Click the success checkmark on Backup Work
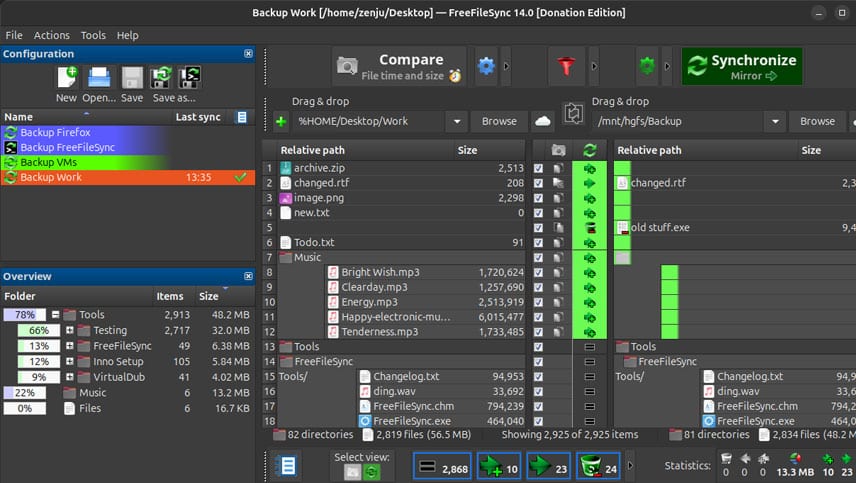Screen dimensions: 856x483 coord(240,177)
